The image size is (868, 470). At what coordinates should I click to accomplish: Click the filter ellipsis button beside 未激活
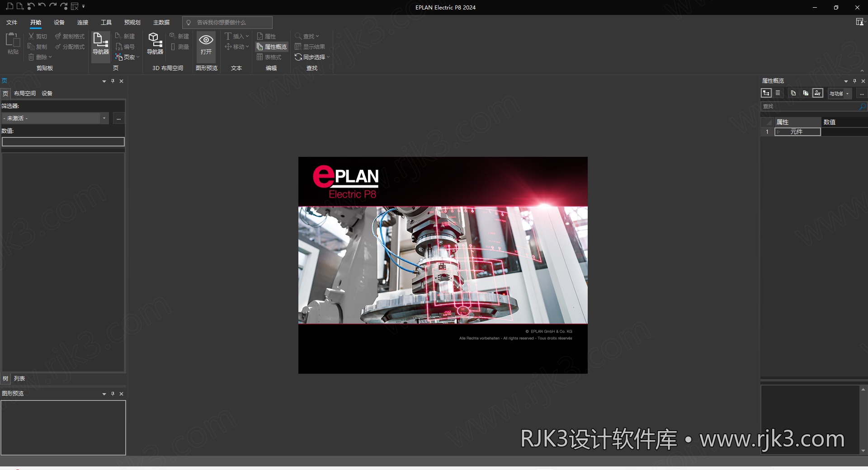pyautogui.click(x=118, y=118)
